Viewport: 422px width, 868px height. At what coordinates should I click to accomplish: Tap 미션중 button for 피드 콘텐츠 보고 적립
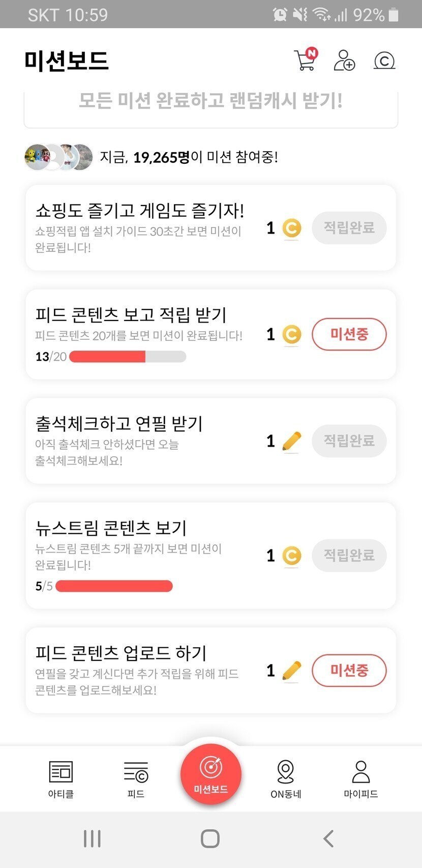pyautogui.click(x=349, y=334)
